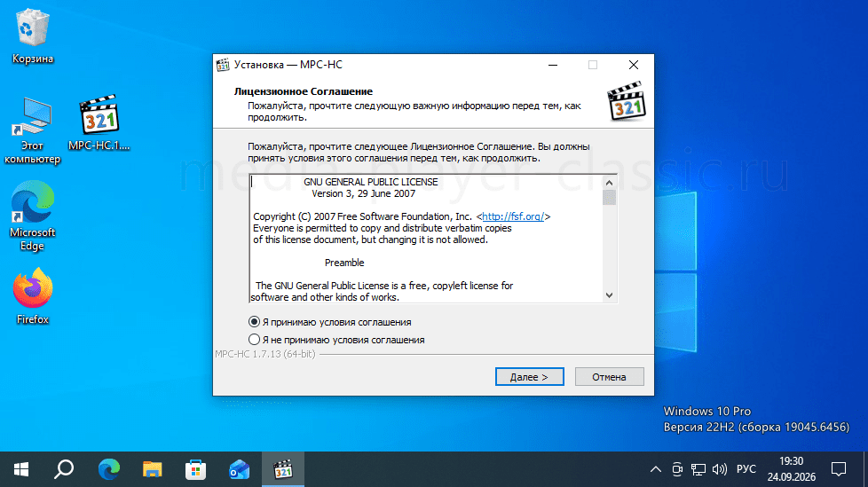Screen dimensions: 868x487
Task: Open the MPC-HC installer desktop icon
Action: [99, 122]
